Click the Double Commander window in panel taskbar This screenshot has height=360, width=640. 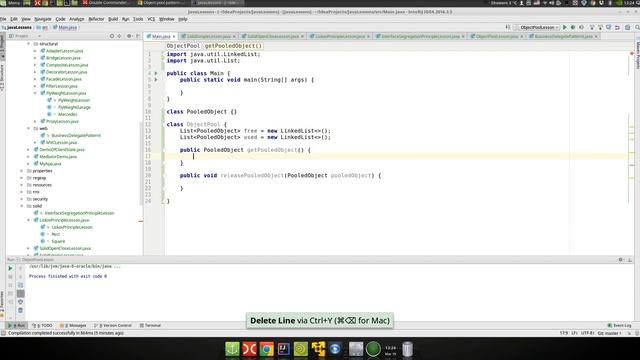tap(107, 3)
